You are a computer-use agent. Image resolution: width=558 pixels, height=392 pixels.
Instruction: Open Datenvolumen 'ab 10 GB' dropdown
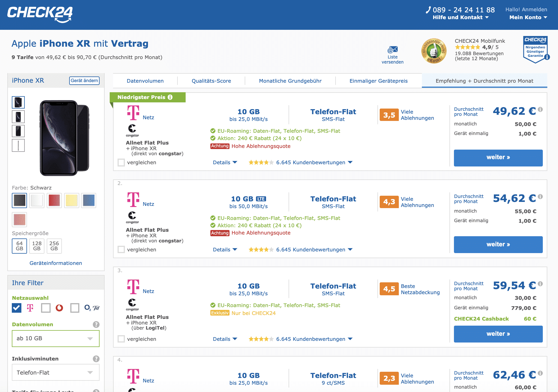(56, 338)
